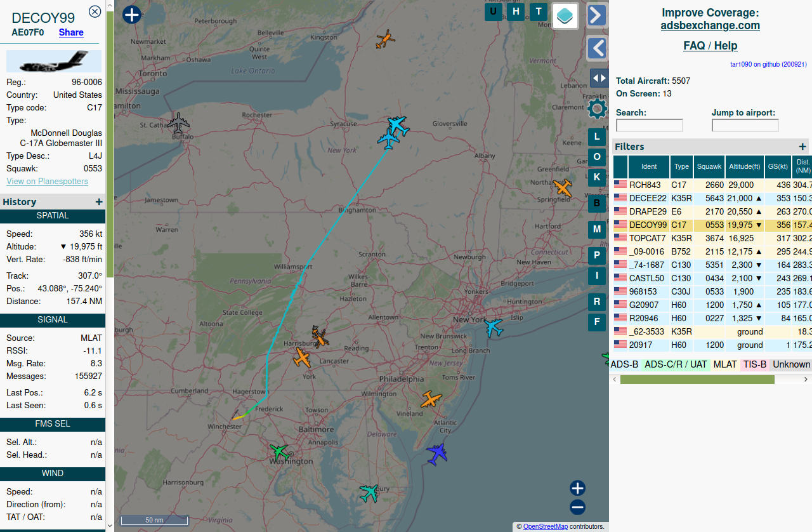Select the dark four-engine aircraft near Buffalo
Image resolution: width=812 pixels, height=532 pixels.
(x=180, y=123)
